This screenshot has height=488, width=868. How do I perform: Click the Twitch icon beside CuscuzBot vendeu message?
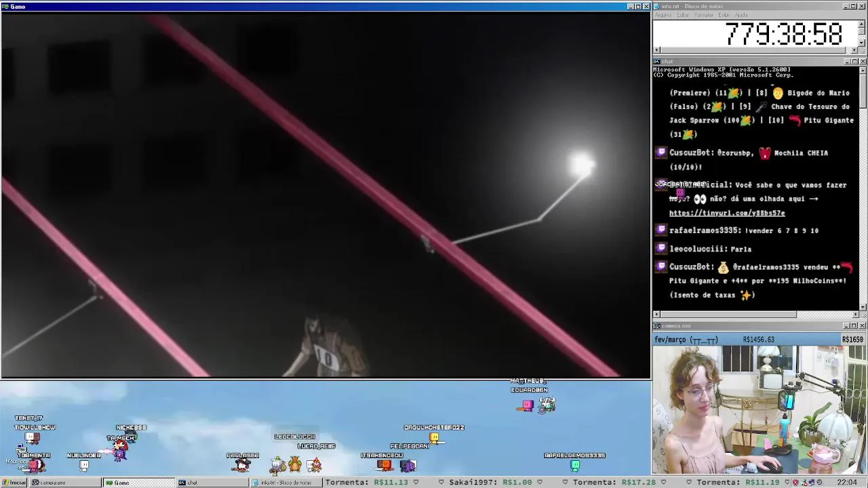click(661, 267)
